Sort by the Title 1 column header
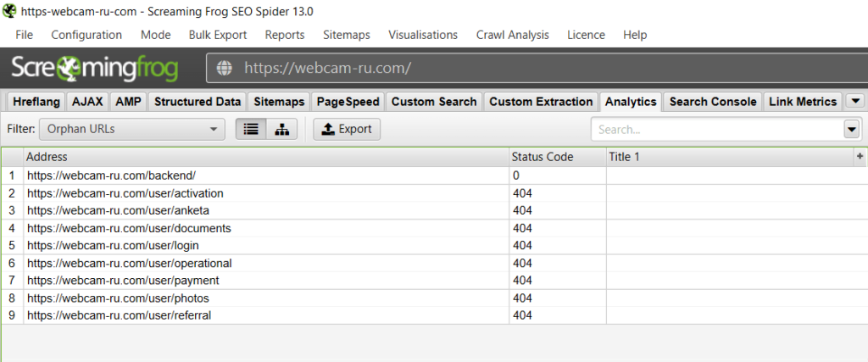868x362 pixels. 730,157
